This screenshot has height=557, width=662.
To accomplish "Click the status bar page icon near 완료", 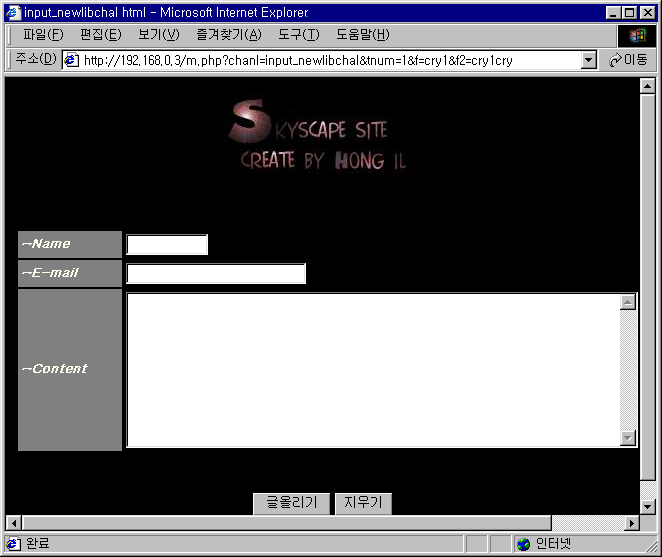I will 13,543.
